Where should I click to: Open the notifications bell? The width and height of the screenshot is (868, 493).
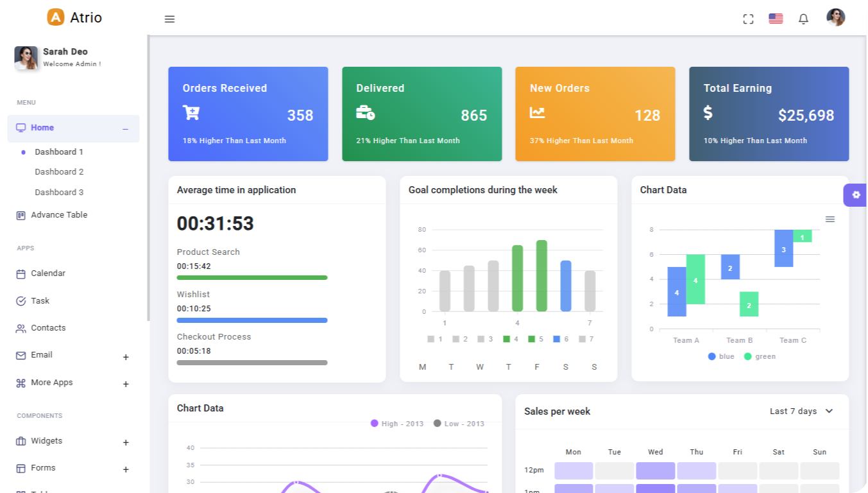coord(803,19)
